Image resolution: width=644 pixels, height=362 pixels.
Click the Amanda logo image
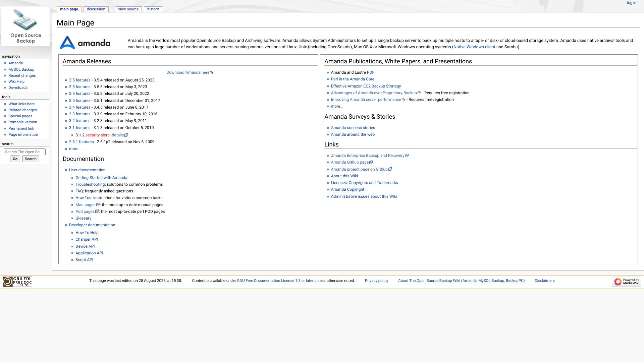[85, 43]
